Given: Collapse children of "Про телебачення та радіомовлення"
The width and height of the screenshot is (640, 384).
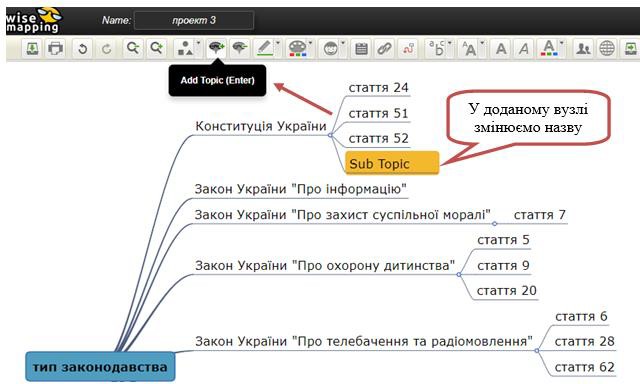Looking at the screenshot, I should click(537, 351).
